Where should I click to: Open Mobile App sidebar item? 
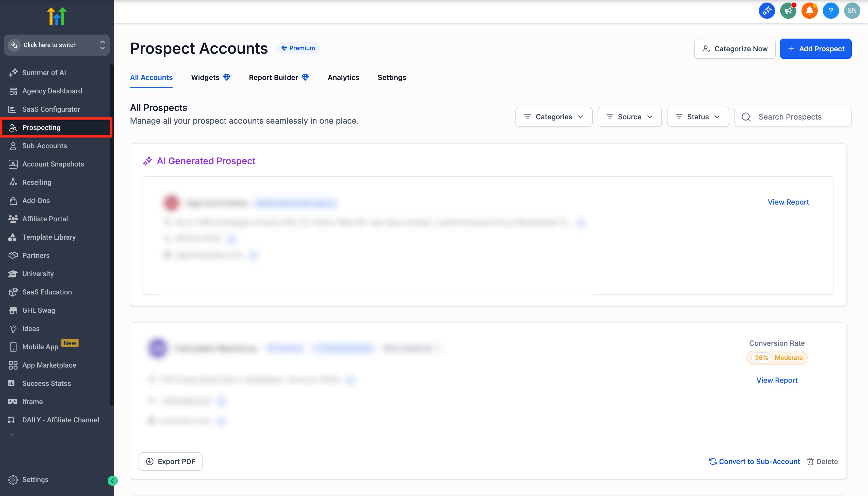click(x=40, y=347)
